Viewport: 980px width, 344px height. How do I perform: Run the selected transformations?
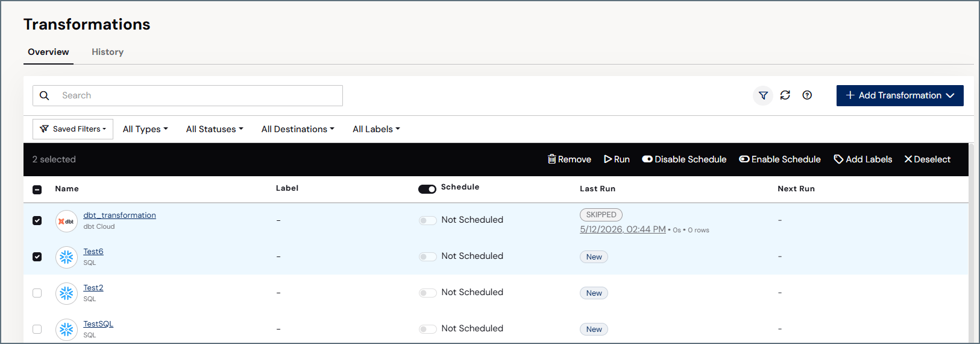617,159
